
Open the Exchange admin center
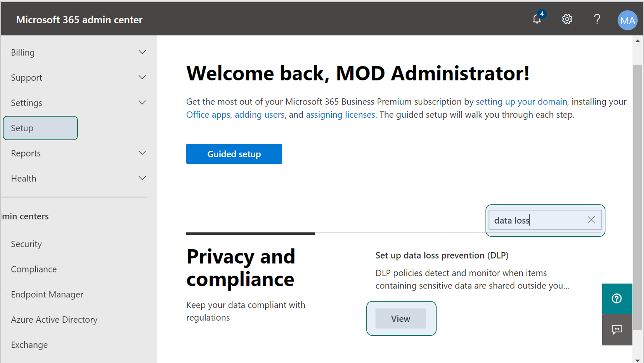[x=29, y=345]
